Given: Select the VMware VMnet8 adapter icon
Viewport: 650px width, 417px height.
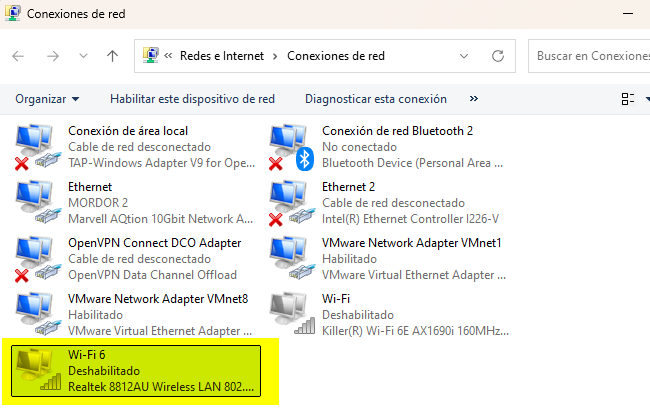Looking at the screenshot, I should pos(36,314).
